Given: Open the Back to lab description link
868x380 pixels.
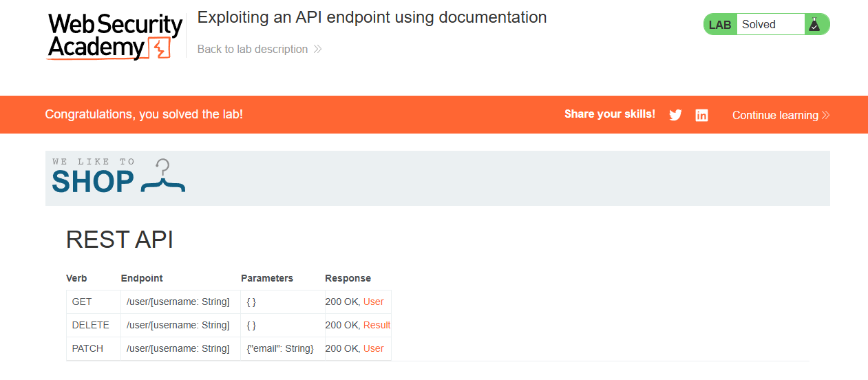Looking at the screenshot, I should click(x=252, y=50).
